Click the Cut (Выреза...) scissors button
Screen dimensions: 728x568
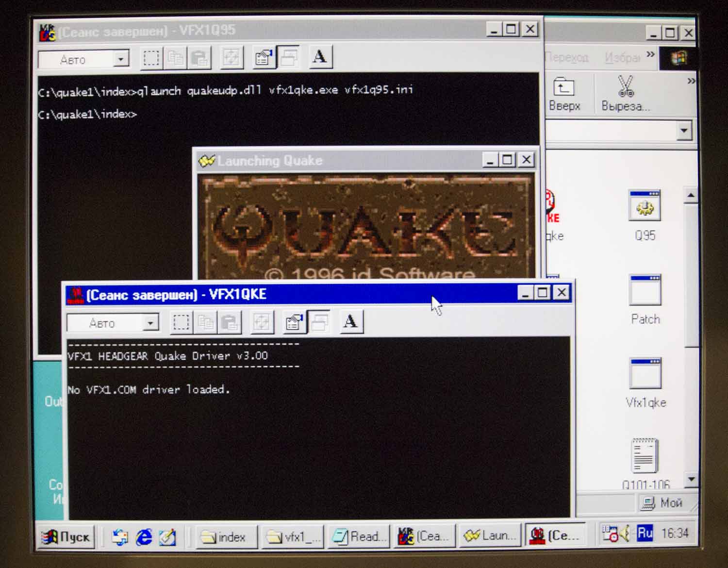(x=626, y=94)
